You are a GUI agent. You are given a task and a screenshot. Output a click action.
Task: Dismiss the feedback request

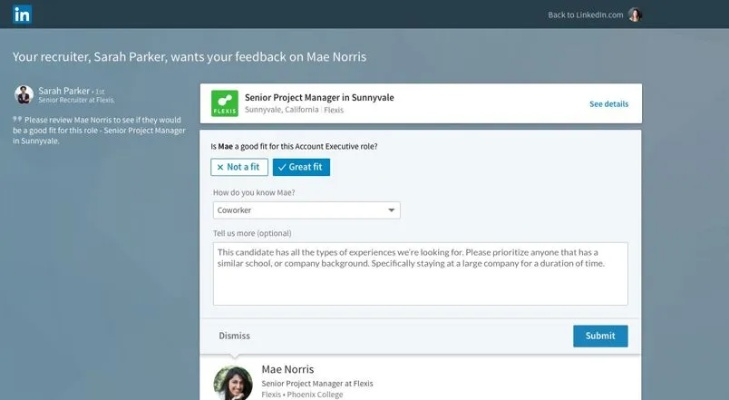(234, 336)
